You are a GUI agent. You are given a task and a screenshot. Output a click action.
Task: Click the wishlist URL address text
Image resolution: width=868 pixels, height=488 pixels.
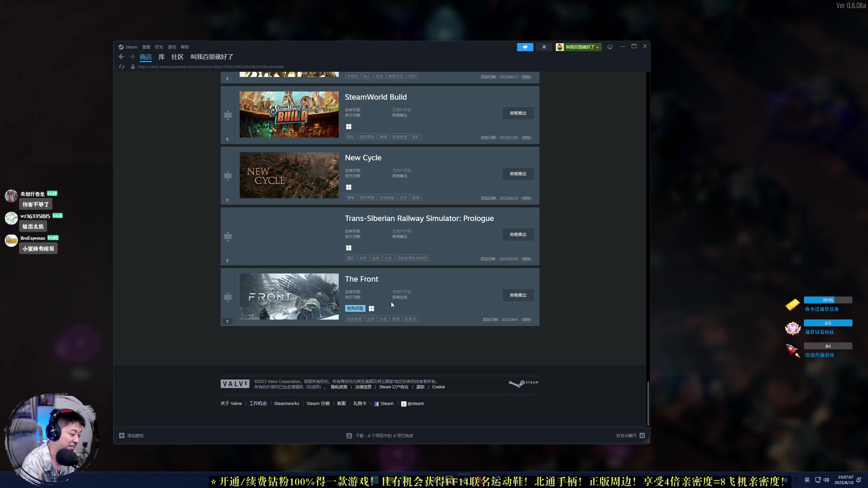(x=211, y=67)
